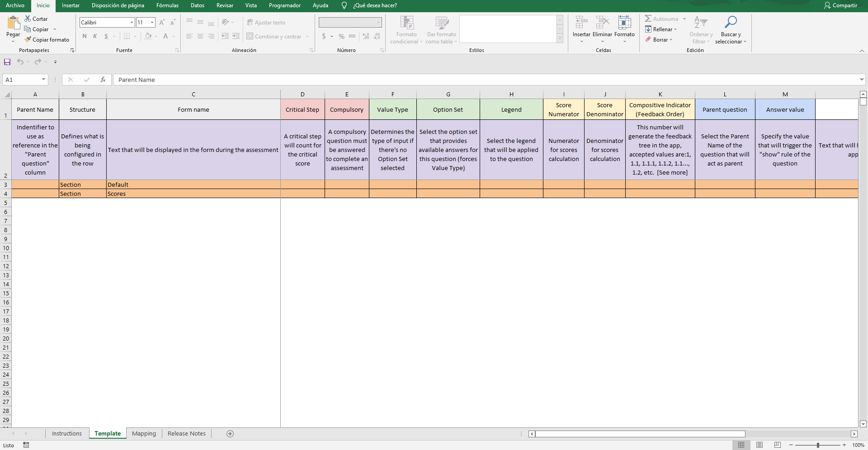The height and width of the screenshot is (450, 868).
Task: Click fill color bucket swatch
Action: point(148,36)
